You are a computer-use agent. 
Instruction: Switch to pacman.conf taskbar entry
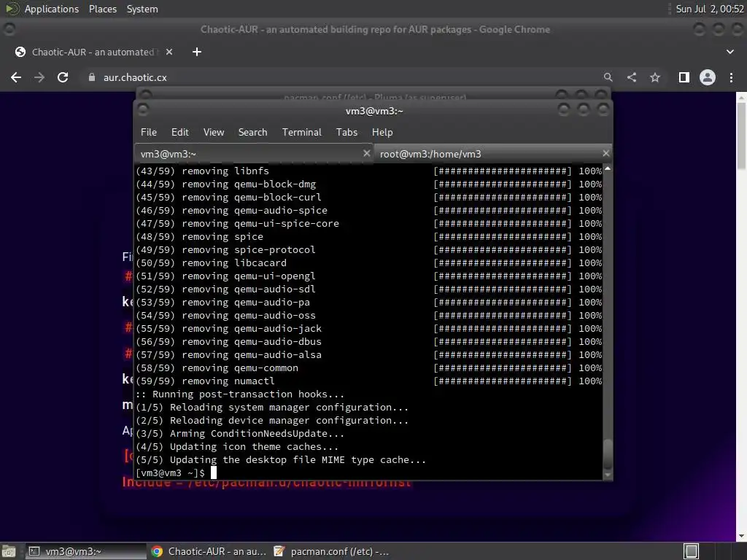click(x=332, y=551)
